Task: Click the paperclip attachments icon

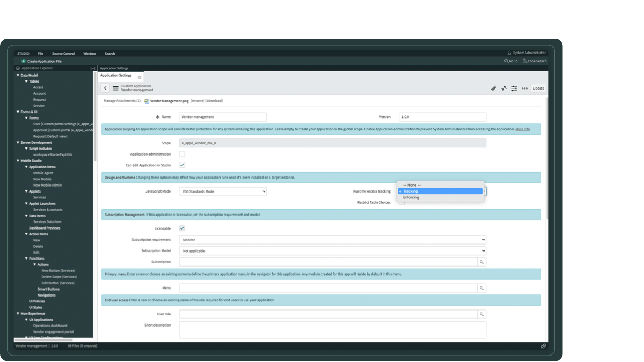Action: click(x=494, y=88)
